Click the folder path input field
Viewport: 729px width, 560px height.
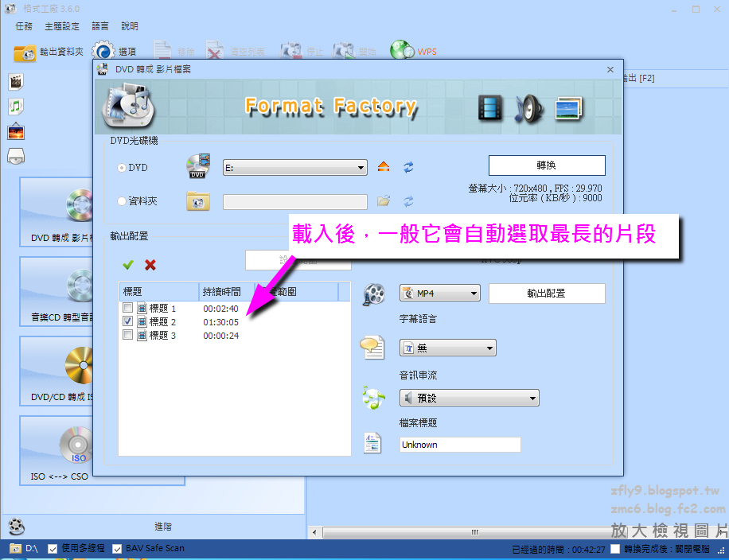[295, 202]
